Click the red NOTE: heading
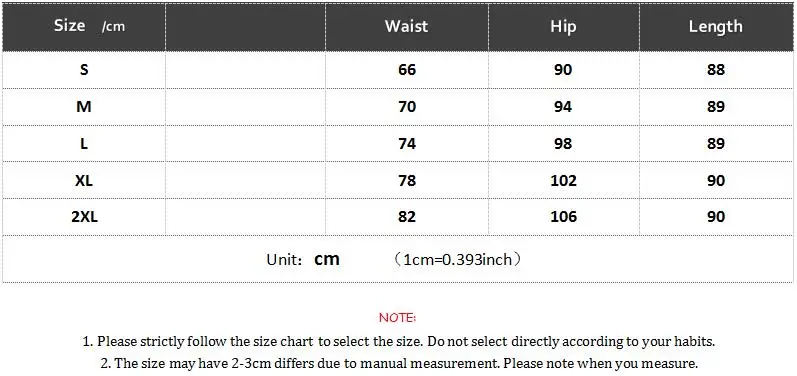 click(x=397, y=318)
